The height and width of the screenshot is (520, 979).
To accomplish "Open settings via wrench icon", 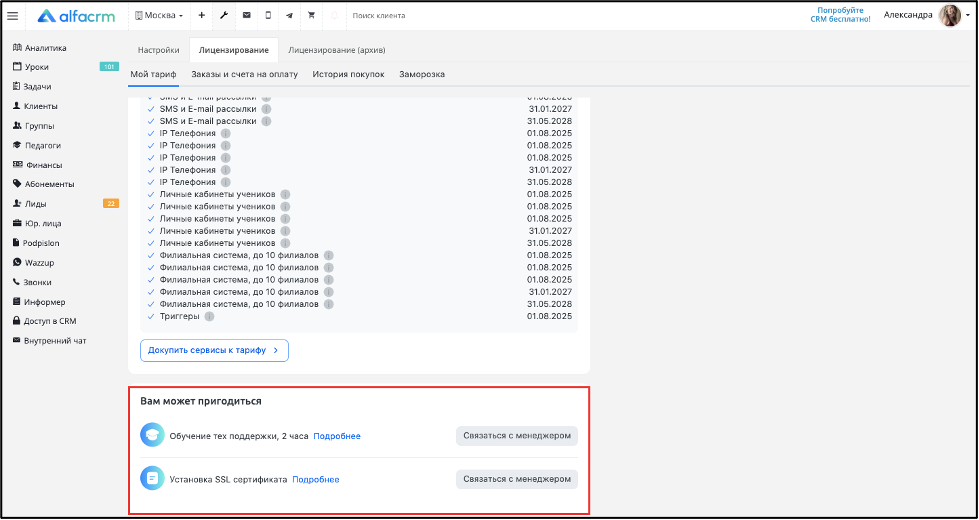I will tap(224, 15).
